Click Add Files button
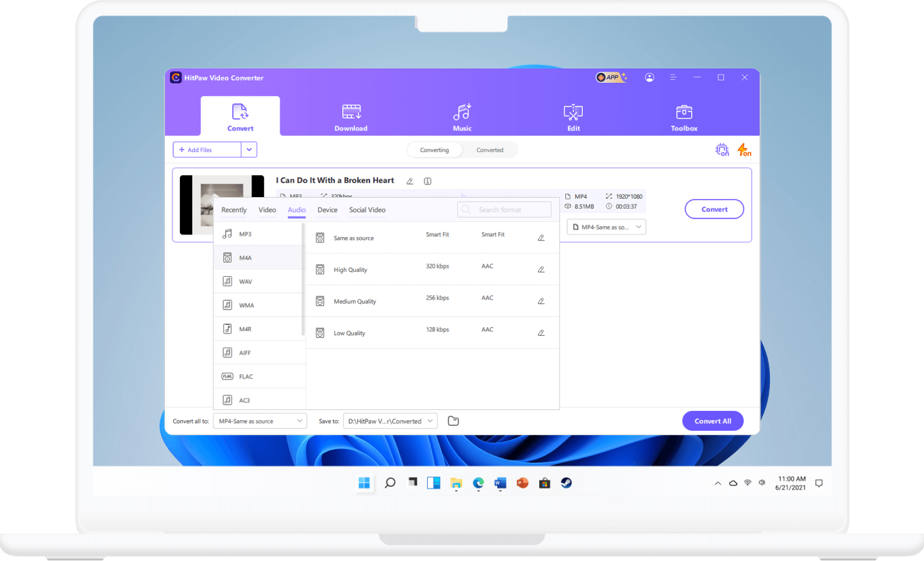The height and width of the screenshot is (561, 924). click(x=207, y=150)
